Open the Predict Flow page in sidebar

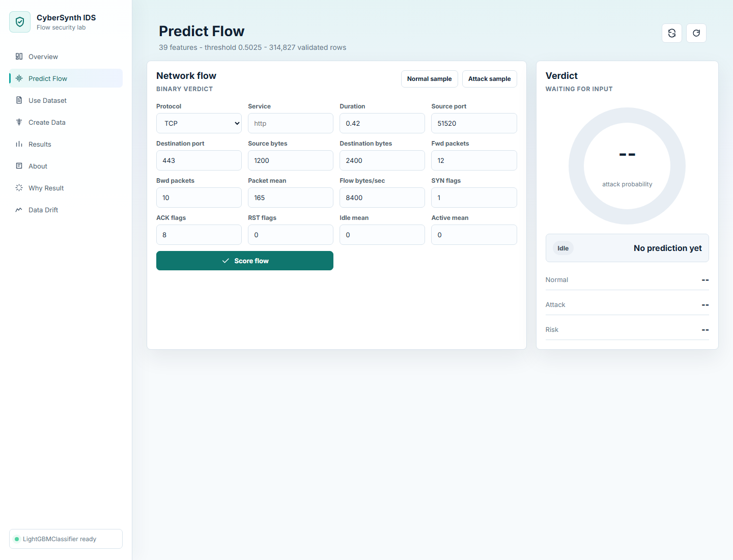click(66, 78)
